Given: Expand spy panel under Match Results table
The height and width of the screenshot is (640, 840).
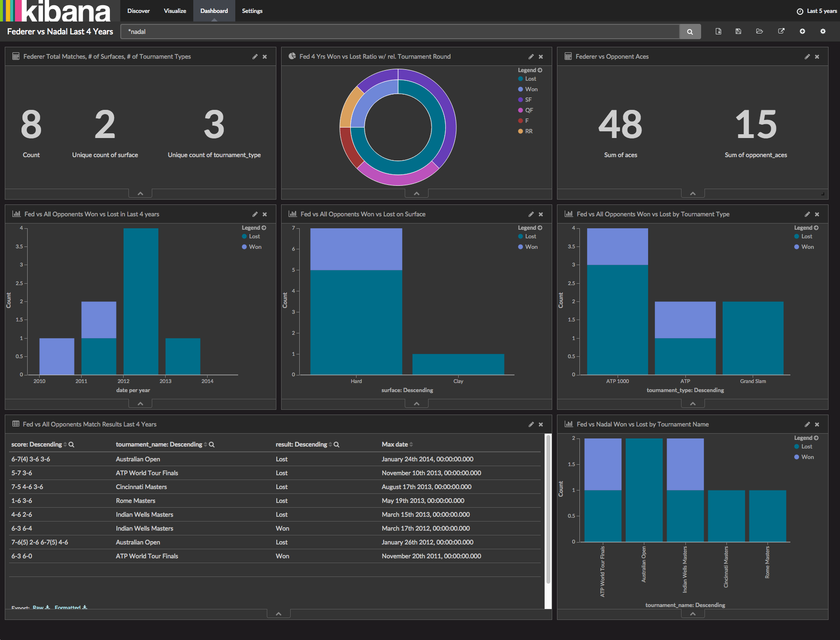Looking at the screenshot, I should coord(279,614).
